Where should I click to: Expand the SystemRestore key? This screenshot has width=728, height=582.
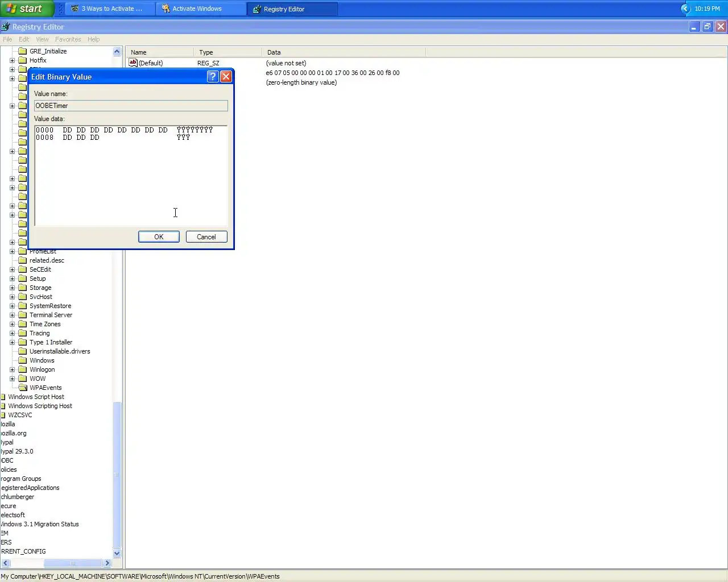point(12,306)
